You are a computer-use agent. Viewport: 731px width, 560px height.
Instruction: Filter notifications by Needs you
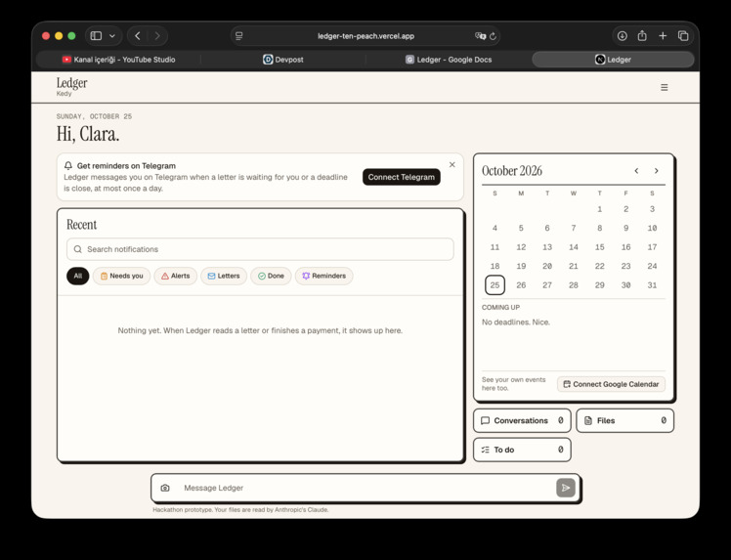click(x=122, y=276)
